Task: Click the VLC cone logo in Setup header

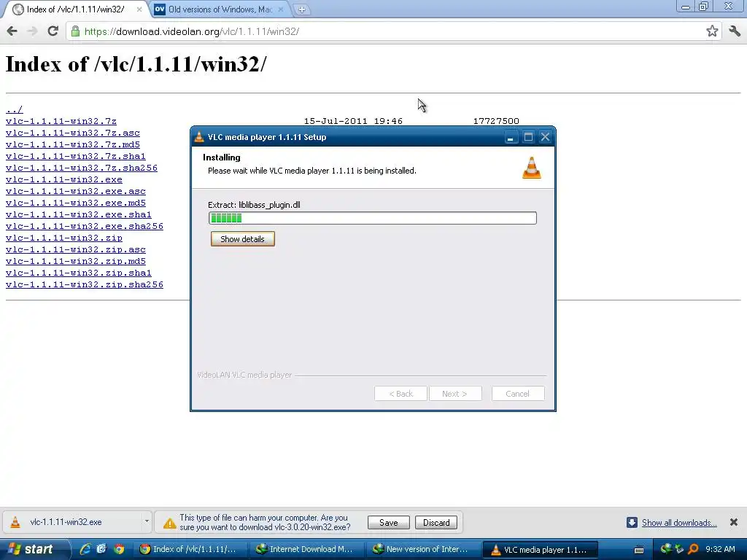Action: coord(532,168)
